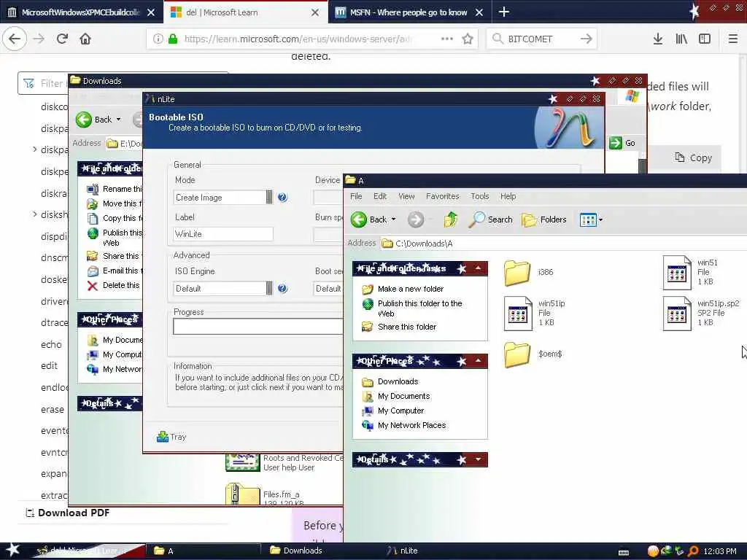Bookmark this page with the star icon
The image size is (747, 560).
(x=468, y=39)
